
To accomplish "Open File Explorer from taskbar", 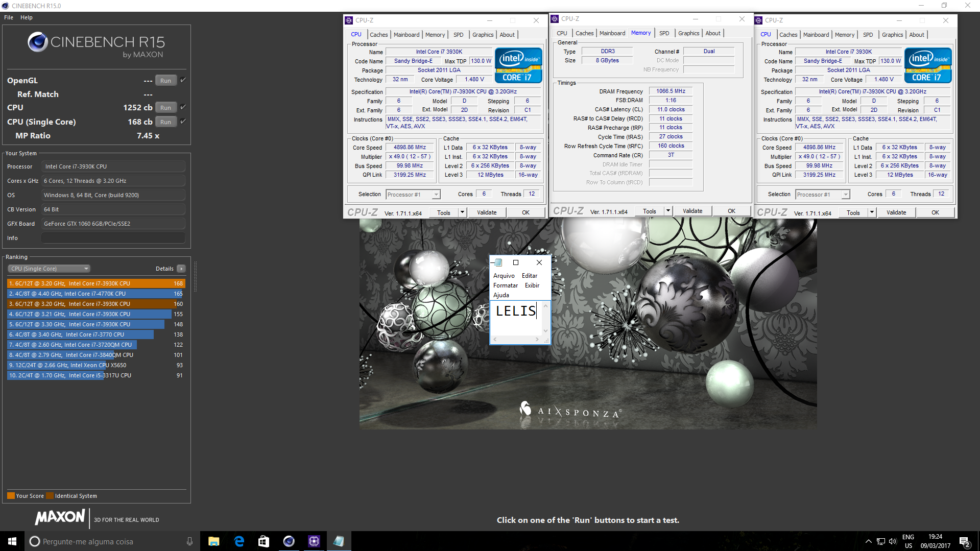I will [x=213, y=541].
